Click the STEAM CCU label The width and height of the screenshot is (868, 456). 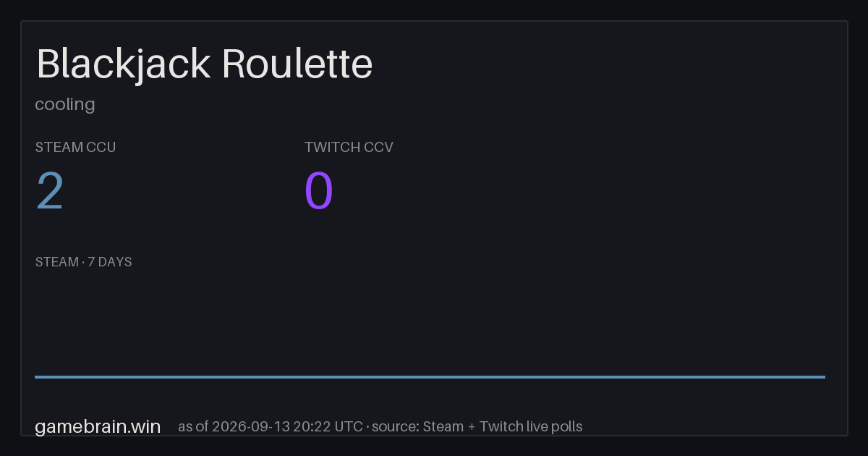click(x=75, y=147)
